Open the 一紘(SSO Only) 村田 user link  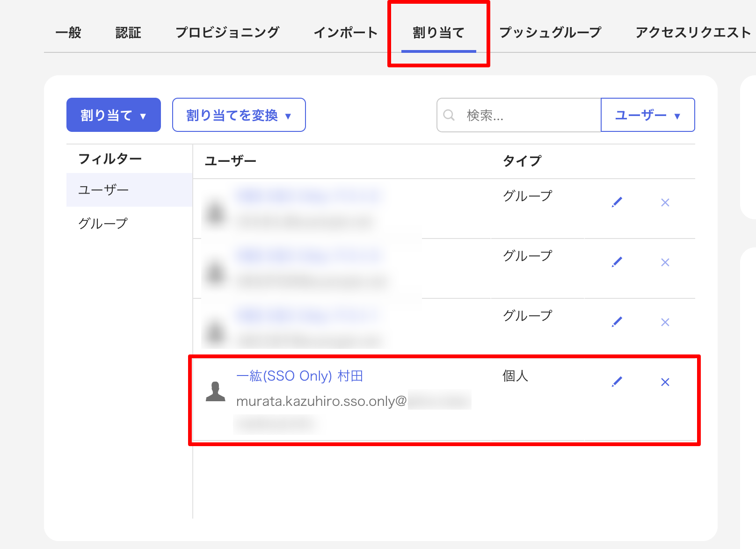coord(301,376)
